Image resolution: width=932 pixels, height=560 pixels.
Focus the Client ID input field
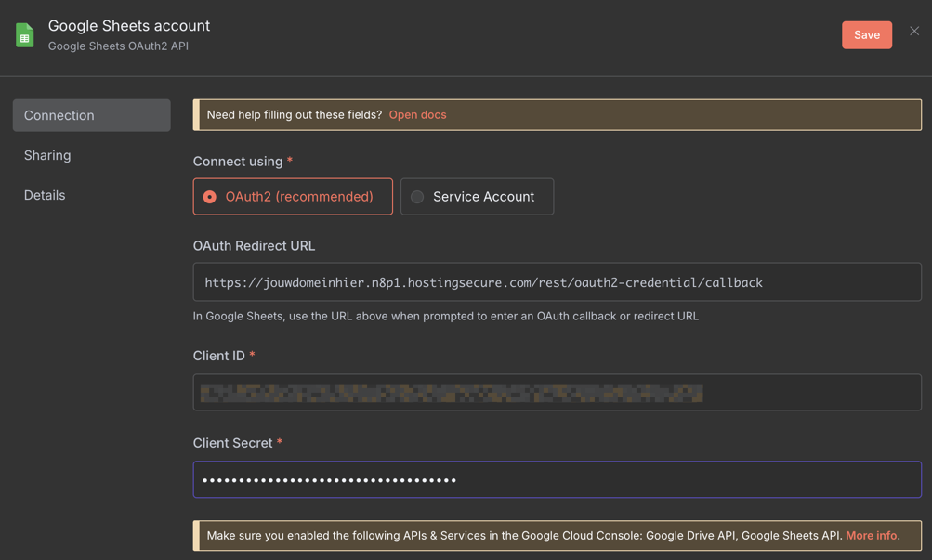point(557,392)
